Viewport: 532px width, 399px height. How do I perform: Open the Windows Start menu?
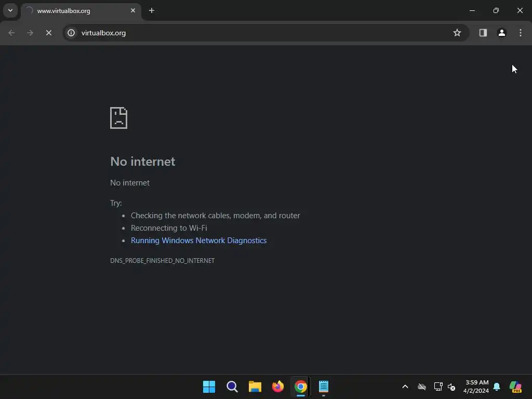pyautogui.click(x=209, y=387)
